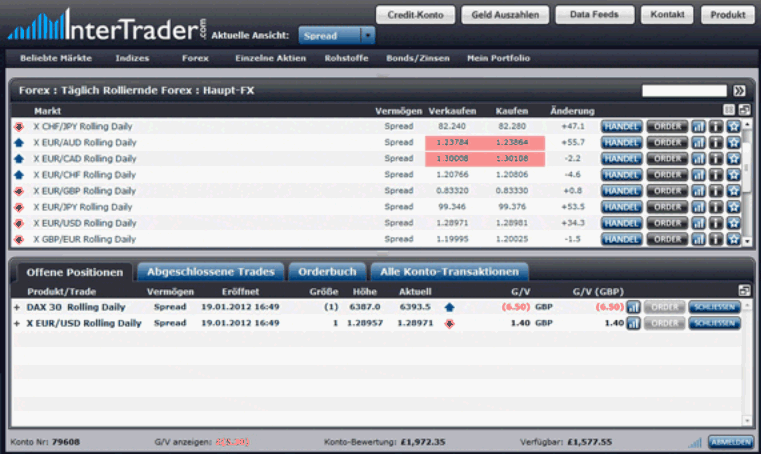Open the Beliebte Märkte menu
The width and height of the screenshot is (761, 454).
56,58
